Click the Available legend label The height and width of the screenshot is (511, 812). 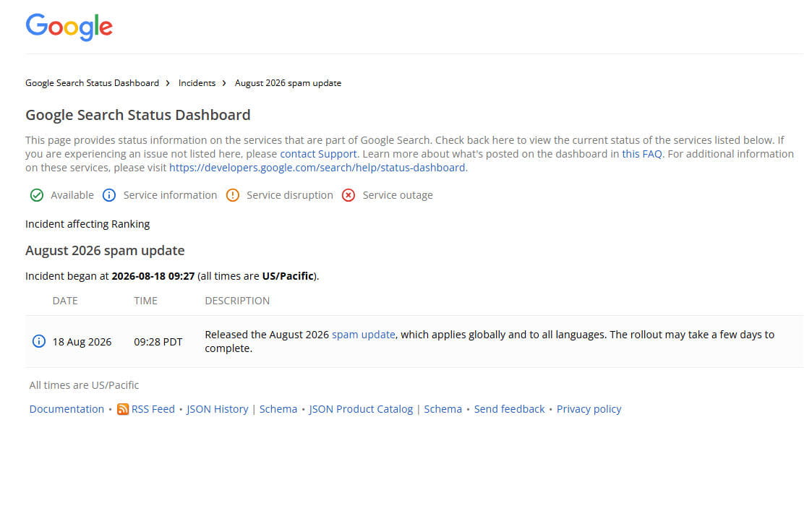pyautogui.click(x=72, y=195)
